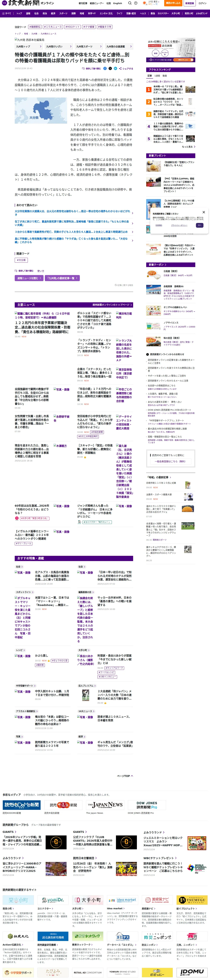Switch ranking to 記事 tab
Image resolution: width=210 pixels, height=980 pixels.
149,76
